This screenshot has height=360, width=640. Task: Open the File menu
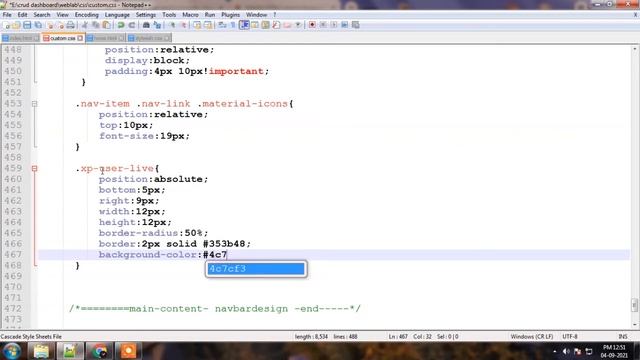tap(7, 15)
